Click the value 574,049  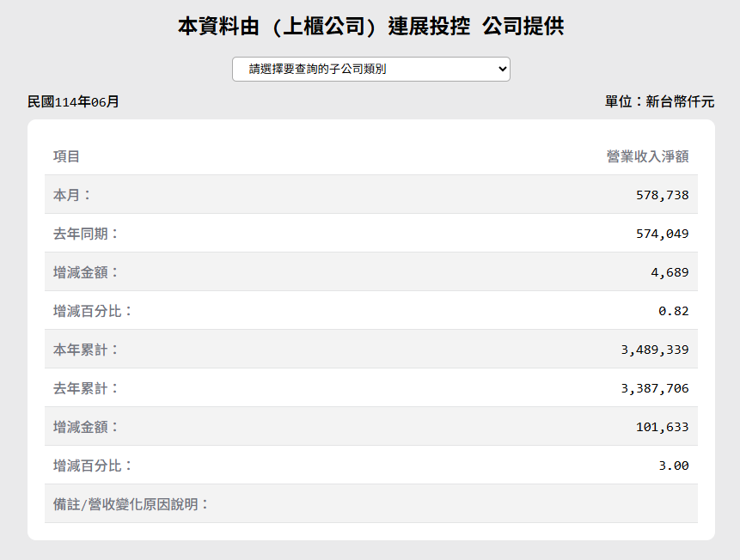coord(662,234)
